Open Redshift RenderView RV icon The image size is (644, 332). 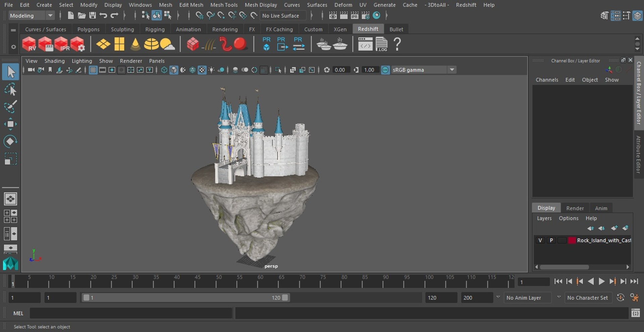click(x=29, y=44)
